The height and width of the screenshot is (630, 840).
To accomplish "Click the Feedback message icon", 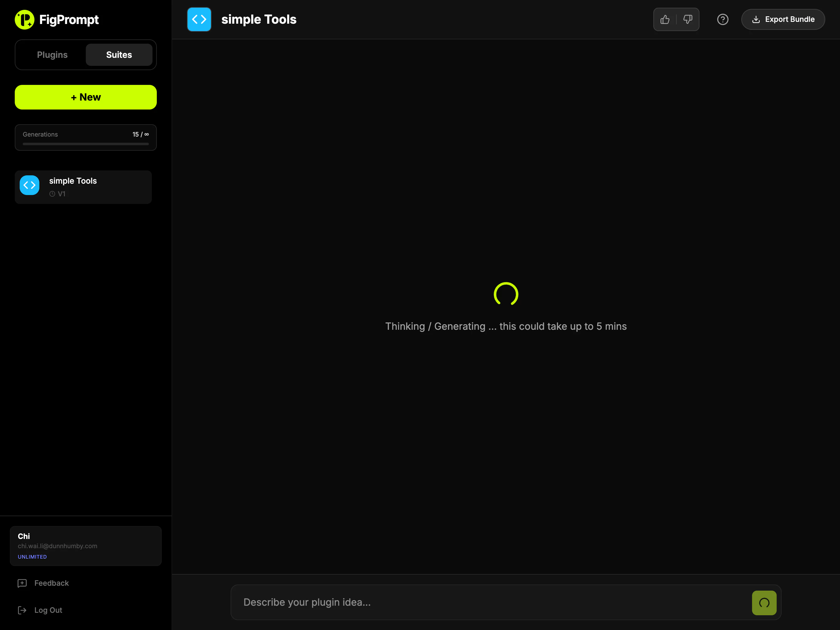I will pos(22,583).
